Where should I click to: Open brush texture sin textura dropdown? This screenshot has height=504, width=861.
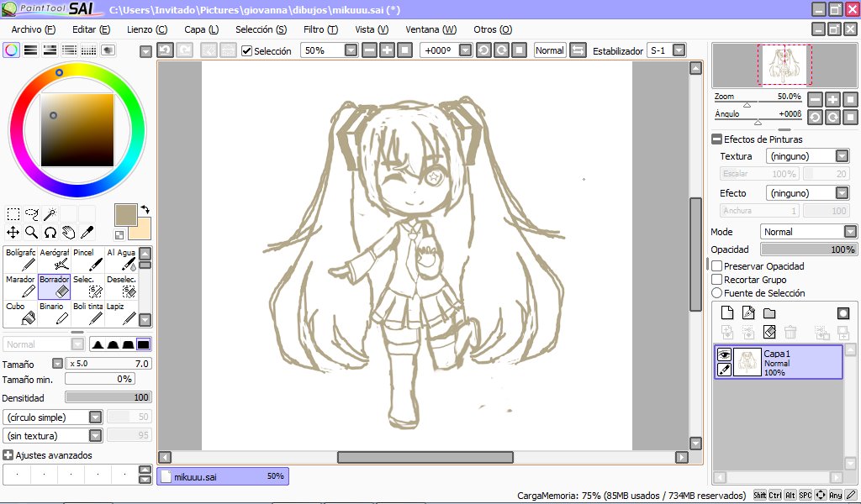coord(96,436)
